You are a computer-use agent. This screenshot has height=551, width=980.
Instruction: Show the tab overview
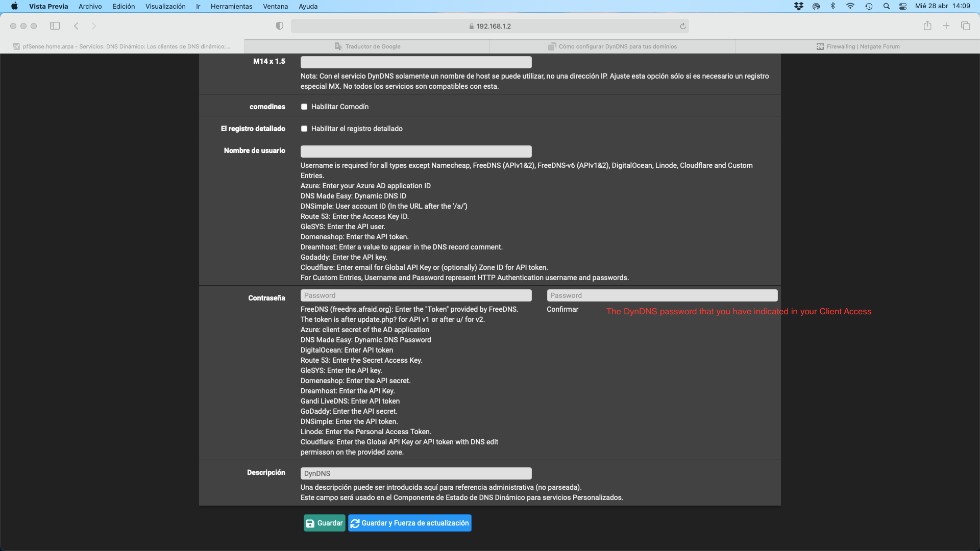[x=965, y=26]
